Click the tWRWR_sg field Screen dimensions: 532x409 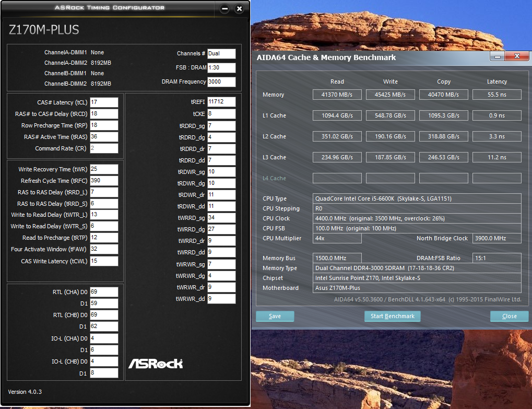221,264
